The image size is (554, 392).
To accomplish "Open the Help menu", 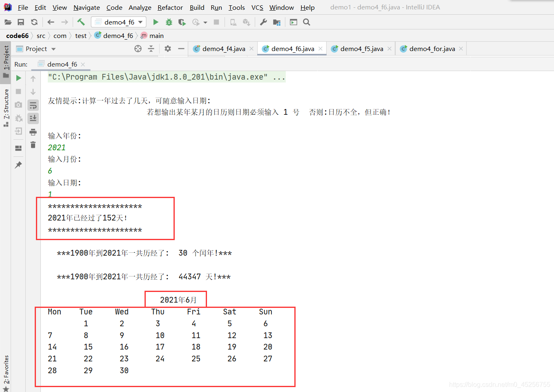I will 307,7.
